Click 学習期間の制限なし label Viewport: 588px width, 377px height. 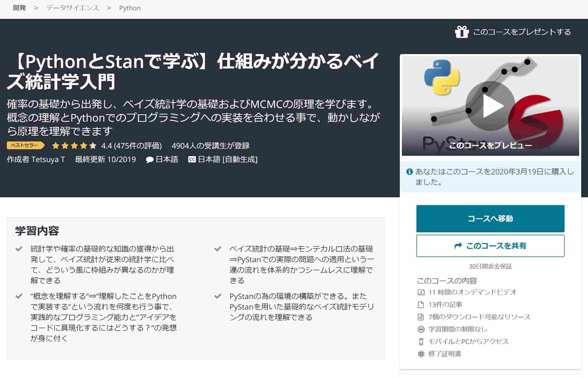(x=458, y=329)
